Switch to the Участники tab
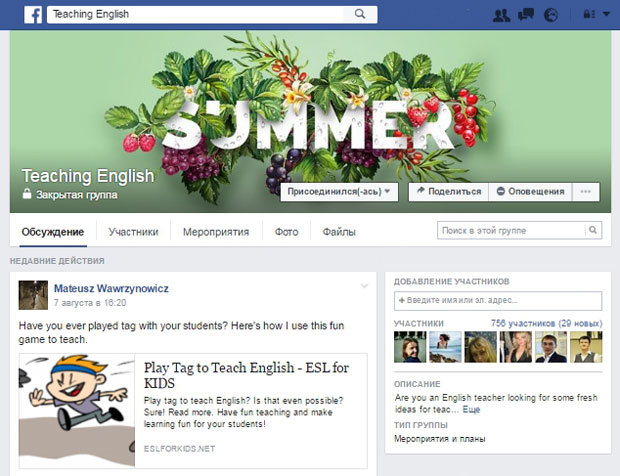This screenshot has height=476, width=620. 133,232
